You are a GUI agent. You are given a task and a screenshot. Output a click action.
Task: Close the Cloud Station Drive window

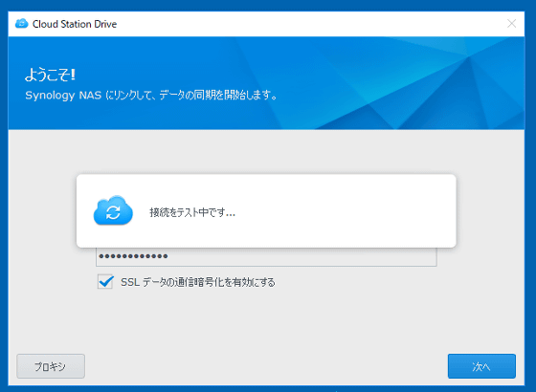click(x=511, y=24)
